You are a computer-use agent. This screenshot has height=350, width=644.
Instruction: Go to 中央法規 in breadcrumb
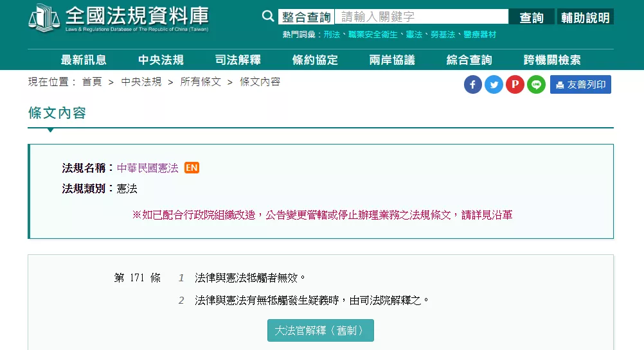[x=141, y=82]
